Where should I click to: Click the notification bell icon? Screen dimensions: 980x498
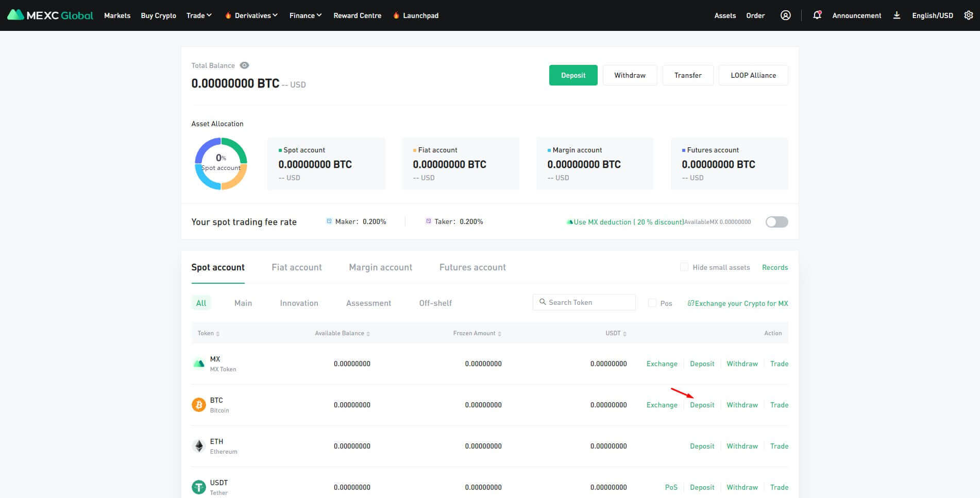point(817,15)
